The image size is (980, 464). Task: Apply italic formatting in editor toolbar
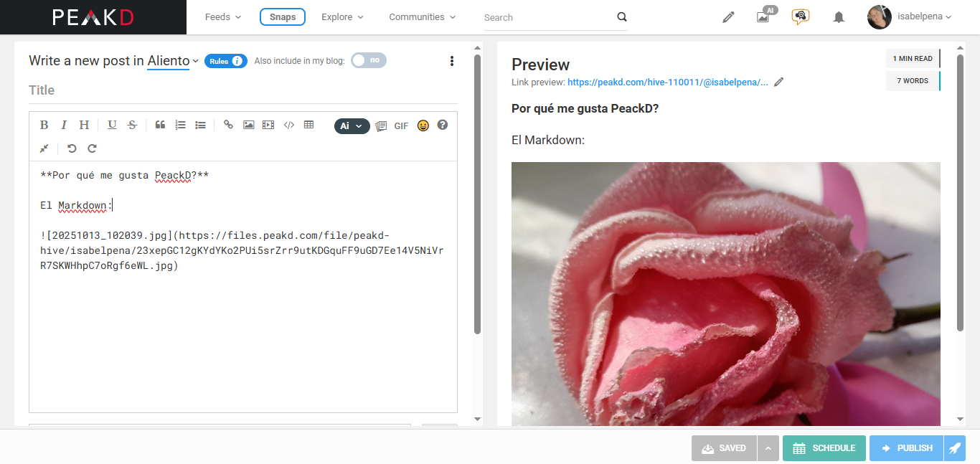click(x=64, y=125)
